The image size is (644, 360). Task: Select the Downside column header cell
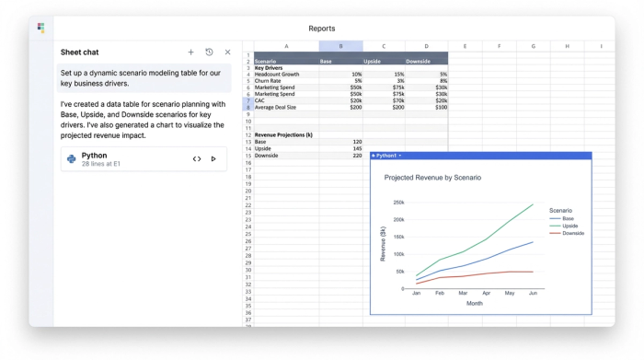[426, 62]
